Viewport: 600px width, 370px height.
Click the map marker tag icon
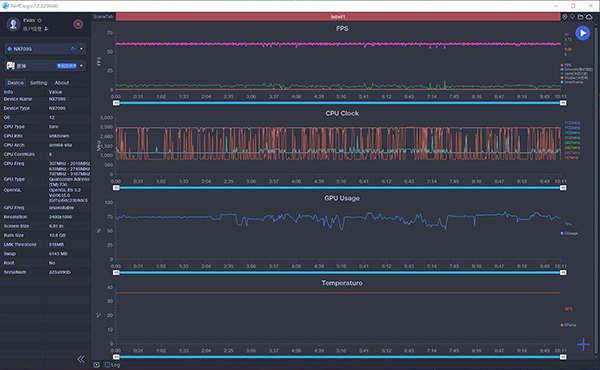(x=572, y=16)
